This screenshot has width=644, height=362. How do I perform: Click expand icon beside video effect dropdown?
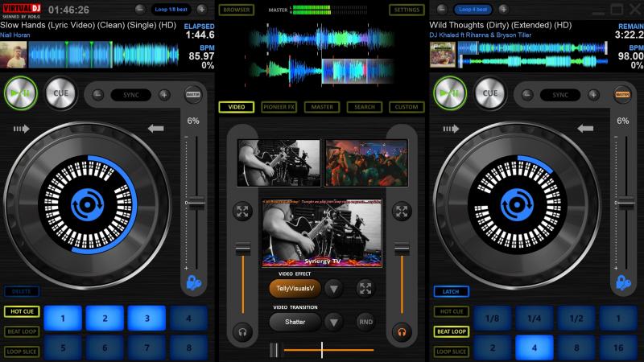[x=365, y=289]
